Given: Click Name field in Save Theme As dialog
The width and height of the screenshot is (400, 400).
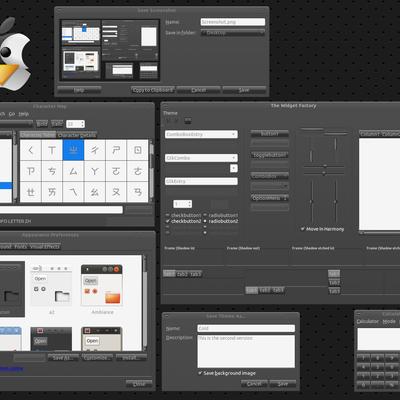Looking at the screenshot, I should [246, 328].
